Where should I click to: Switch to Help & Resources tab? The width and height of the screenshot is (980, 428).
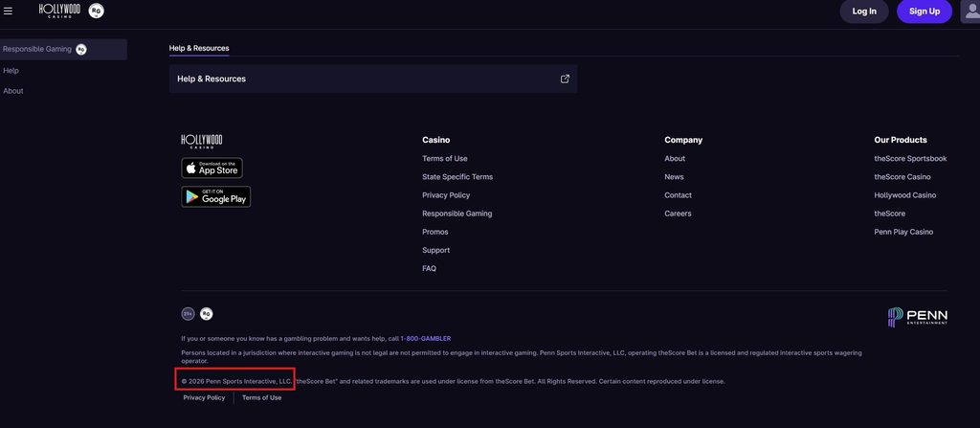pyautogui.click(x=199, y=48)
